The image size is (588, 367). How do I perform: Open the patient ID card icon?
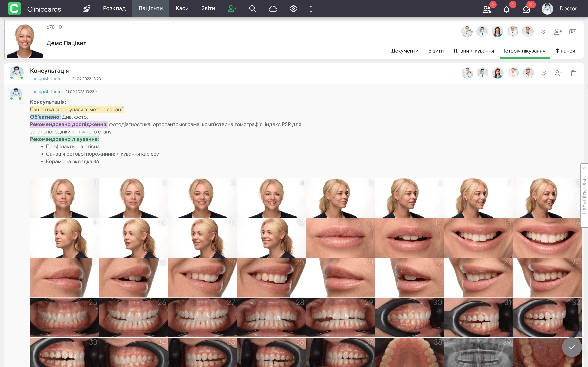pos(573,32)
